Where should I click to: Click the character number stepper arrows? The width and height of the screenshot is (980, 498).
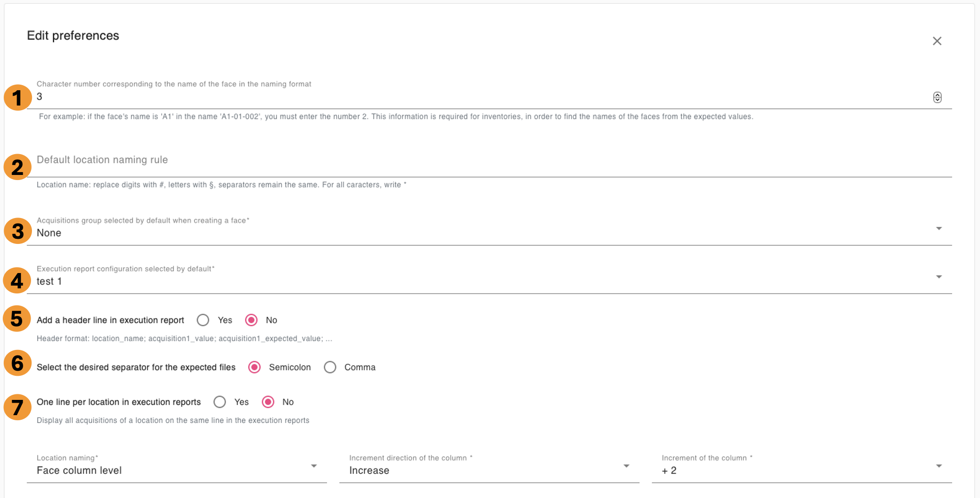[937, 97]
